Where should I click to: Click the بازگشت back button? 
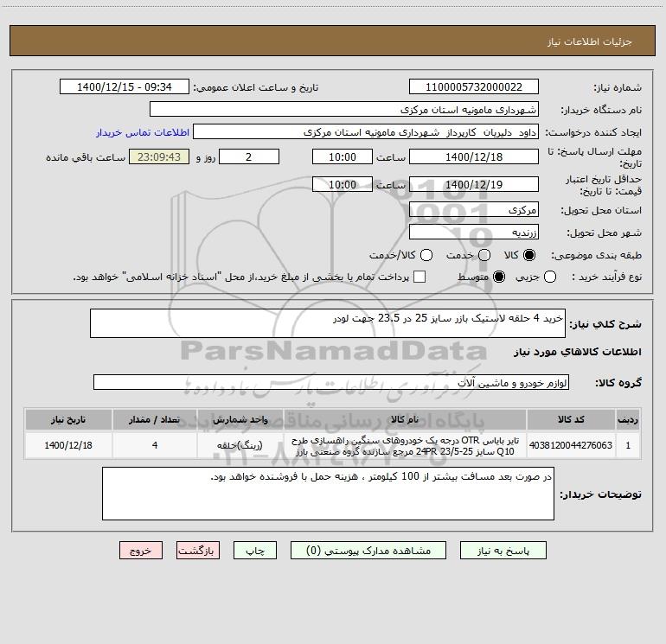point(198,551)
